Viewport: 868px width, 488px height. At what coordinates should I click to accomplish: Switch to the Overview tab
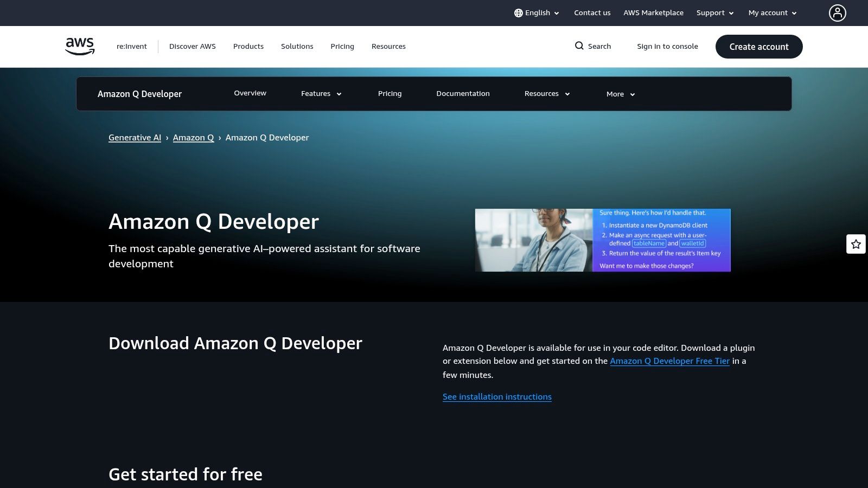250,93
